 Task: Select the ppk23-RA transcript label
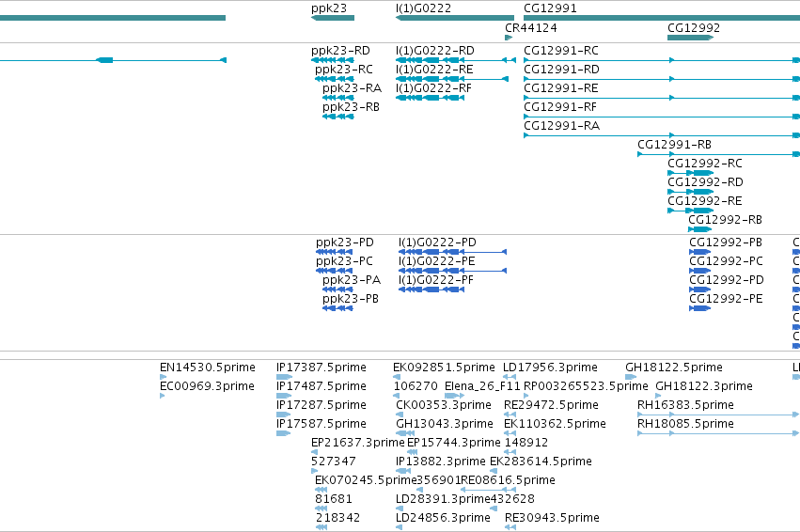pos(352,88)
